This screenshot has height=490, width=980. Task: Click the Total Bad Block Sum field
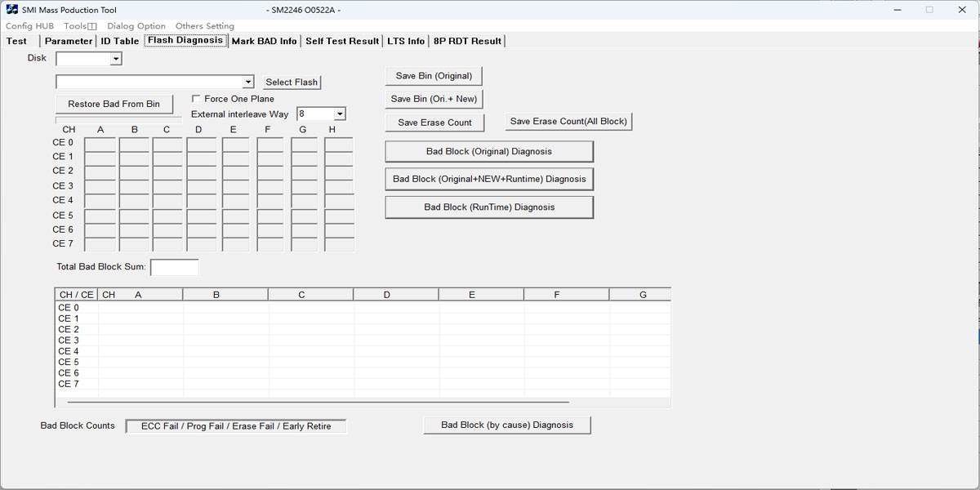click(174, 267)
